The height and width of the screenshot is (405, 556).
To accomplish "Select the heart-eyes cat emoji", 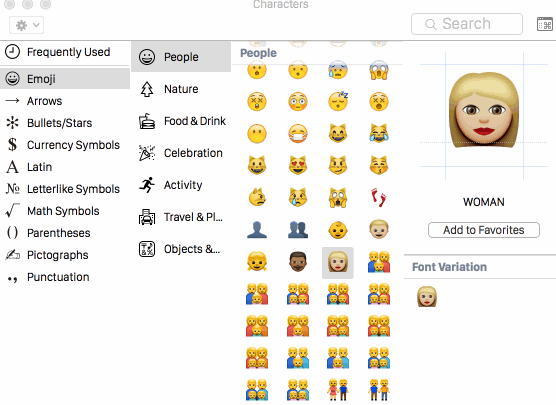I will (x=298, y=165).
